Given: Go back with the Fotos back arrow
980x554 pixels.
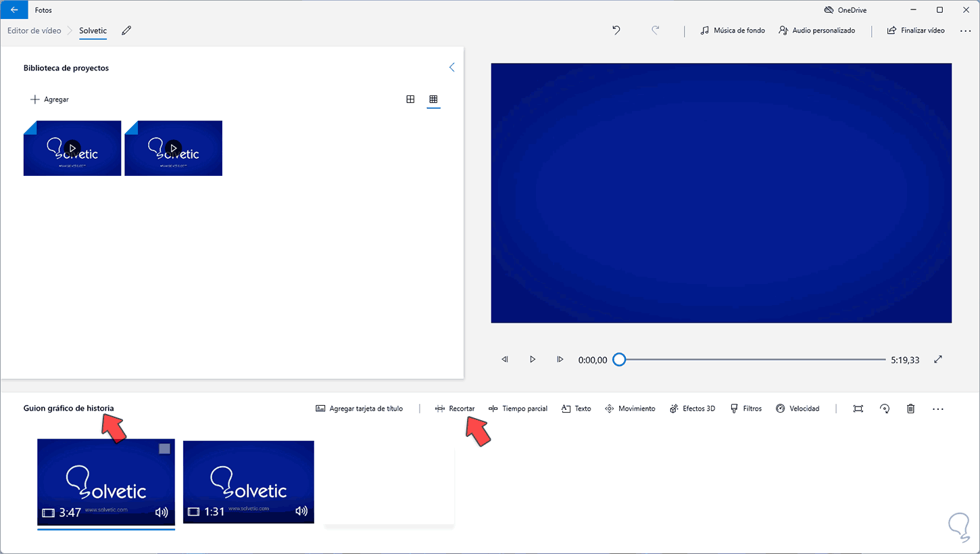Looking at the screenshot, I should pyautogui.click(x=14, y=10).
